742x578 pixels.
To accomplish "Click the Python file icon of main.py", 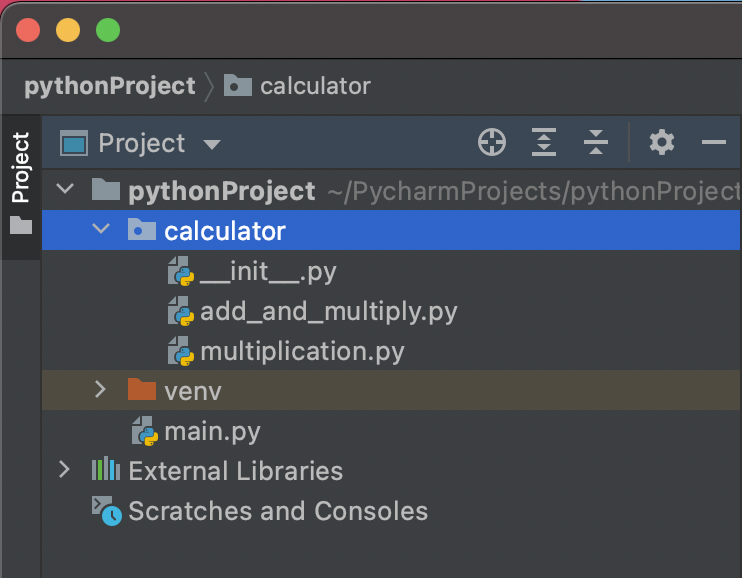I will tap(144, 431).
